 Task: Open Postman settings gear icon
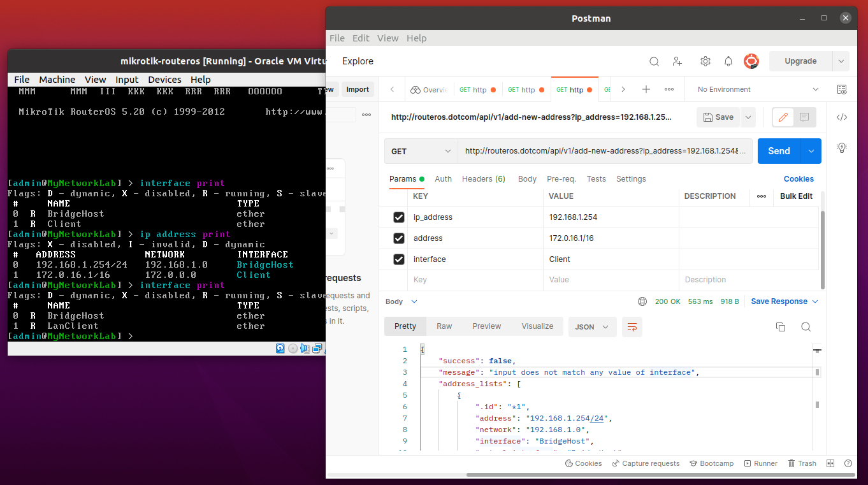pyautogui.click(x=705, y=61)
